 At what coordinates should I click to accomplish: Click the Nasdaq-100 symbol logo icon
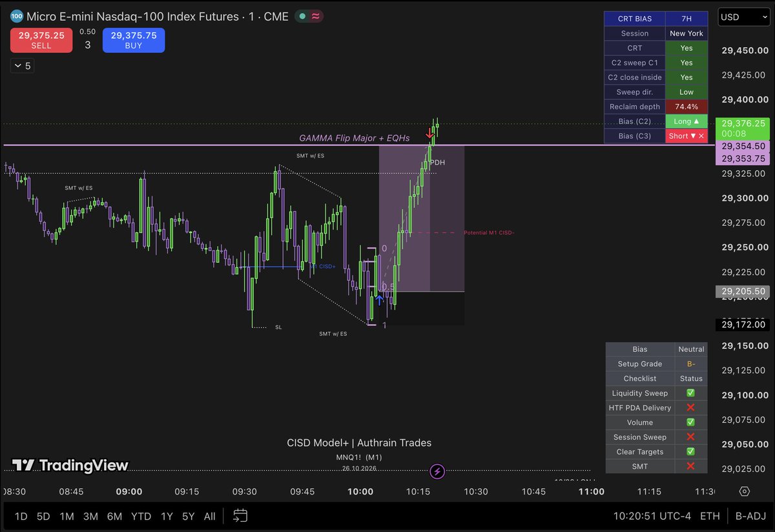click(17, 16)
